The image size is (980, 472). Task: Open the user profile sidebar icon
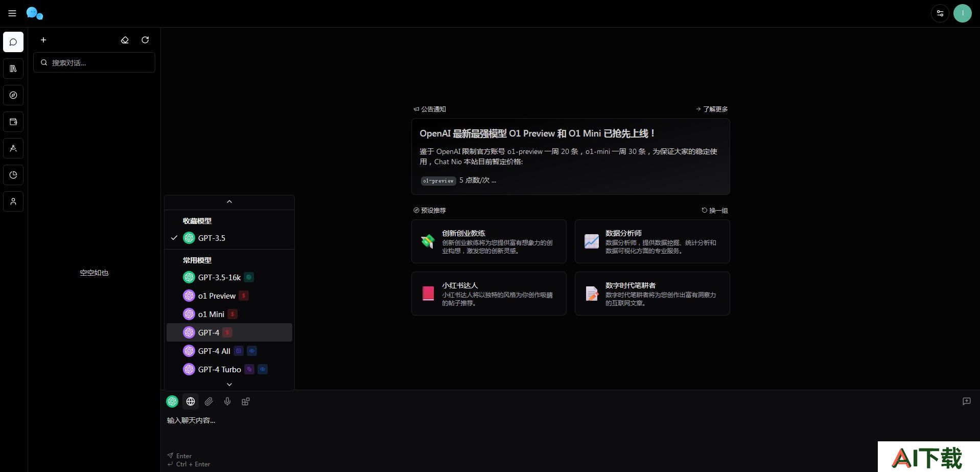13,201
